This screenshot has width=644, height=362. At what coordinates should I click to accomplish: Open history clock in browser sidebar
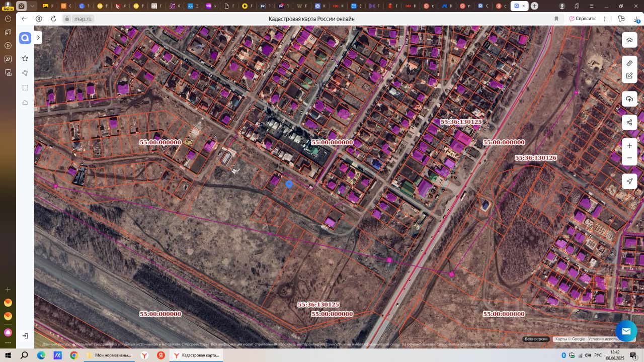[x=8, y=19]
